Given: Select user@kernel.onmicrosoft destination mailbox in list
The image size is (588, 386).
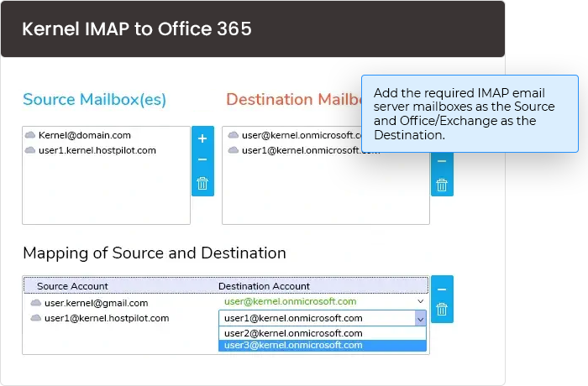Looking at the screenshot, I should (x=302, y=135).
